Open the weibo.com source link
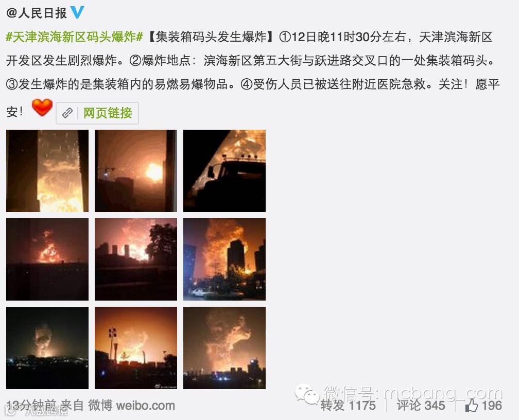Viewport: 520px width, 420px height. (x=146, y=406)
